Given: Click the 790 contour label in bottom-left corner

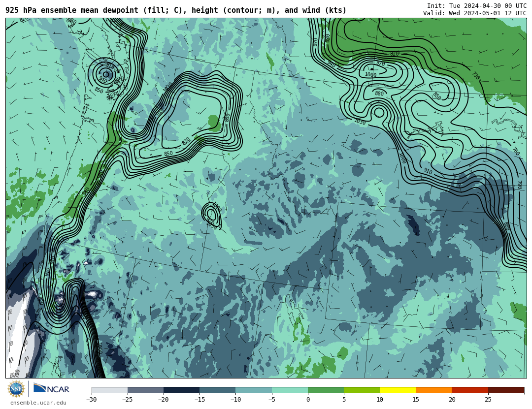Looking at the screenshot, I should click(17, 374).
